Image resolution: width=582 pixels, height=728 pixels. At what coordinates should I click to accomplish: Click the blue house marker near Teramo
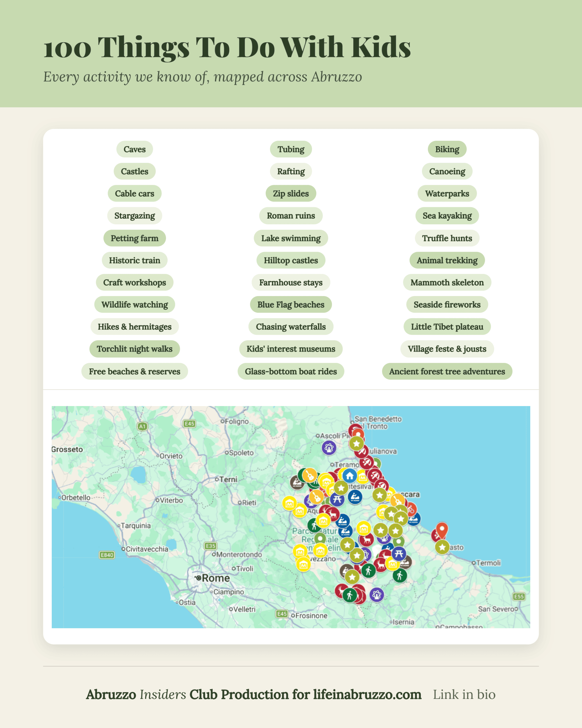350,476
